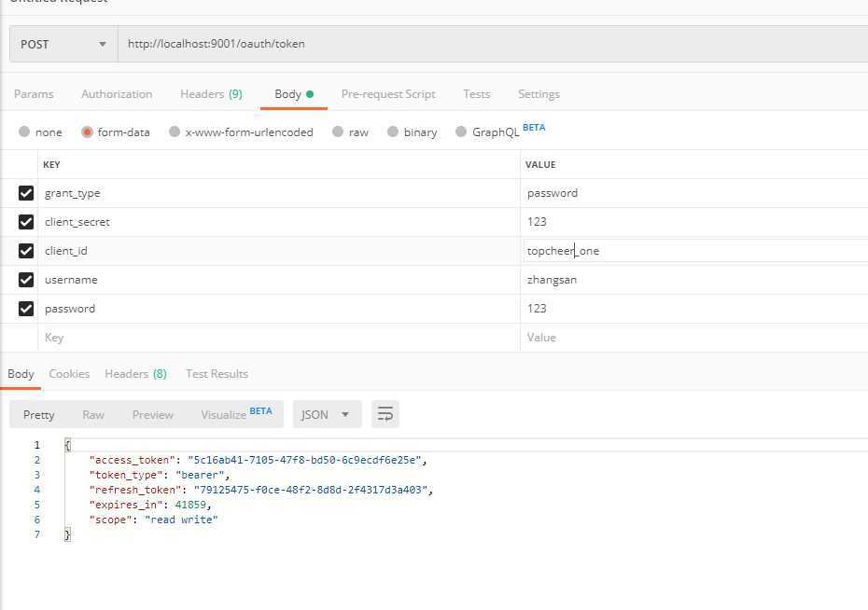The image size is (868, 610).
Task: Open the JSON format dropdown
Action: point(327,414)
